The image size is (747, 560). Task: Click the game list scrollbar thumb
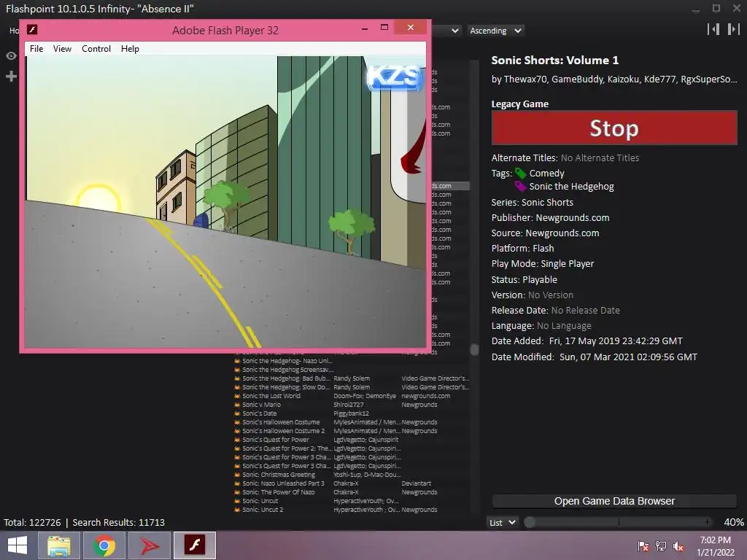(474, 349)
